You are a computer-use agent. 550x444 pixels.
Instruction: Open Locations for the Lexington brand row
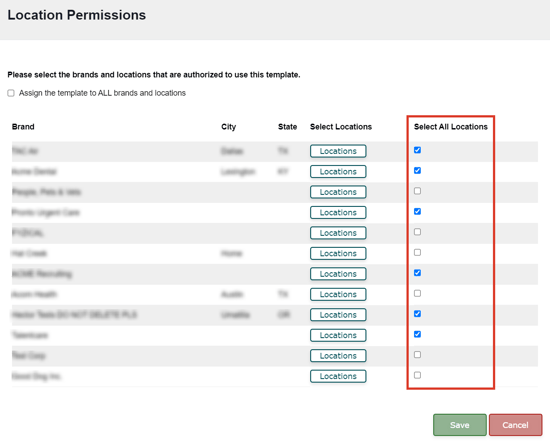[x=338, y=172]
